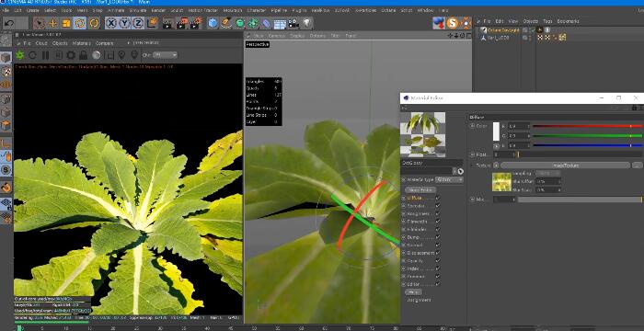Screen dimensions: 644x331
Task: Click the light bulb icon in toolbar
Action: click(306, 23)
